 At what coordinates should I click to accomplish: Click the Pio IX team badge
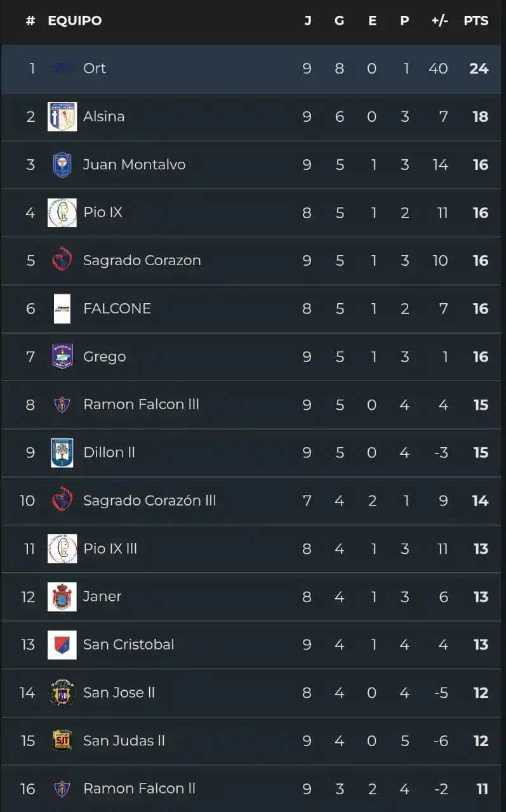pos(62,213)
